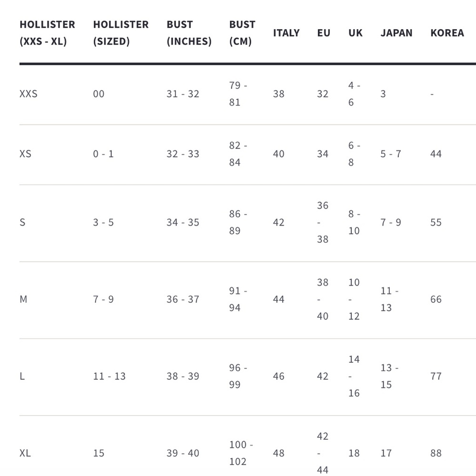Select the HOLLISTER (SIZED) column header
Screen dimensions: 476x476
click(121, 33)
